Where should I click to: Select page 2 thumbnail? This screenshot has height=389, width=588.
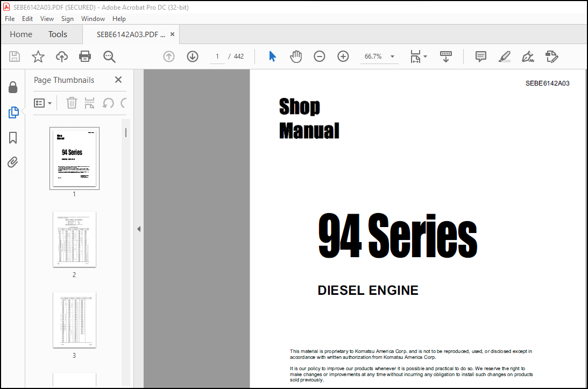74,239
